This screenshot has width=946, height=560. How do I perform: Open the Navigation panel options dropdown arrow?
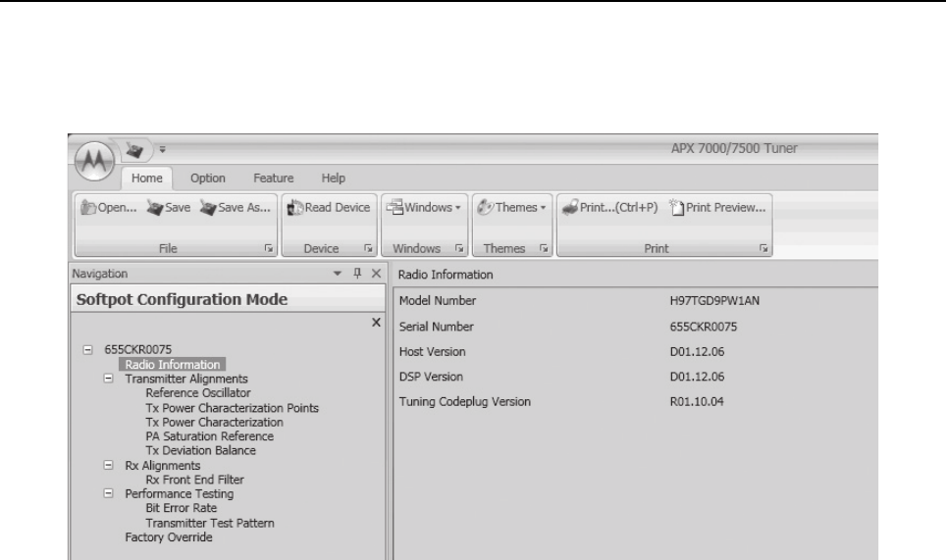[x=338, y=274]
